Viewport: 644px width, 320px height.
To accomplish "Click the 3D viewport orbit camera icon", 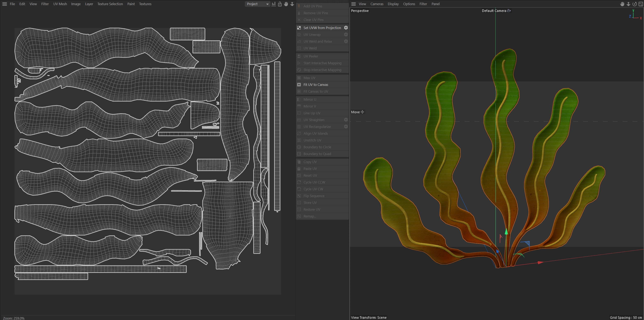I will [x=635, y=4].
